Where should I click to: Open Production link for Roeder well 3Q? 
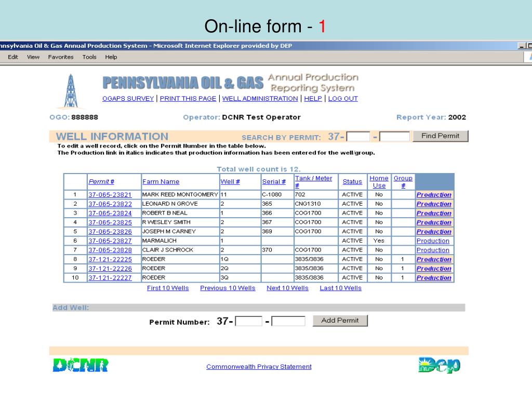click(x=434, y=277)
